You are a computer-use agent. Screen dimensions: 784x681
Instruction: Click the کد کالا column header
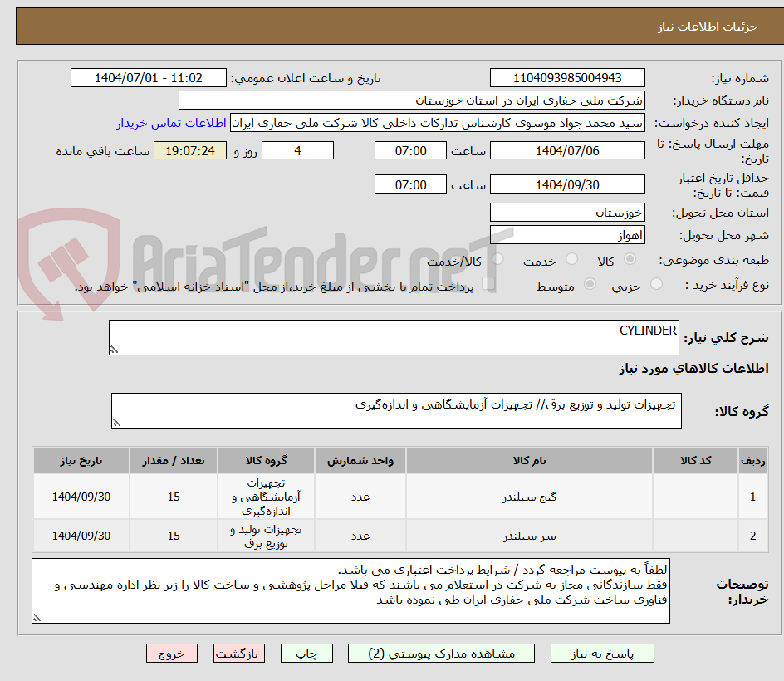tap(695, 460)
